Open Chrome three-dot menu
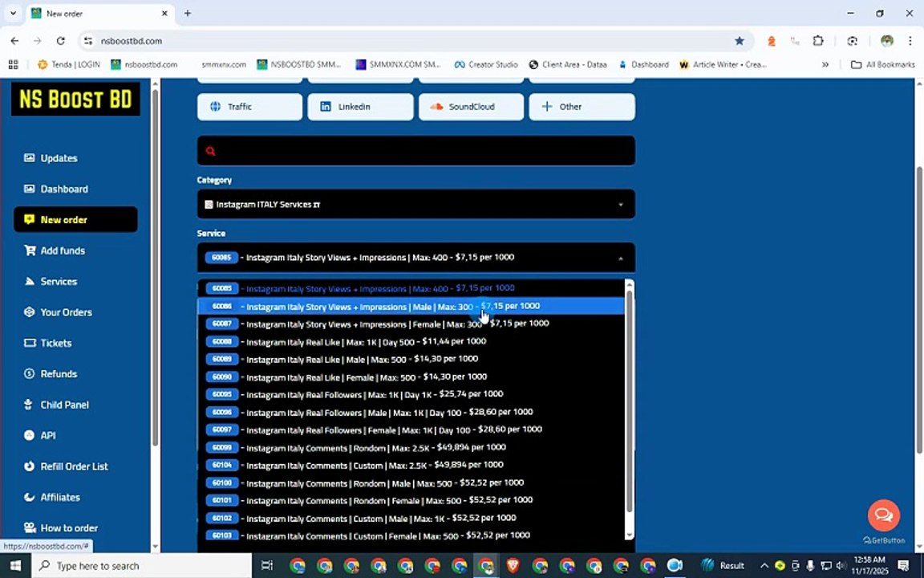The width and height of the screenshot is (924, 578). (910, 41)
